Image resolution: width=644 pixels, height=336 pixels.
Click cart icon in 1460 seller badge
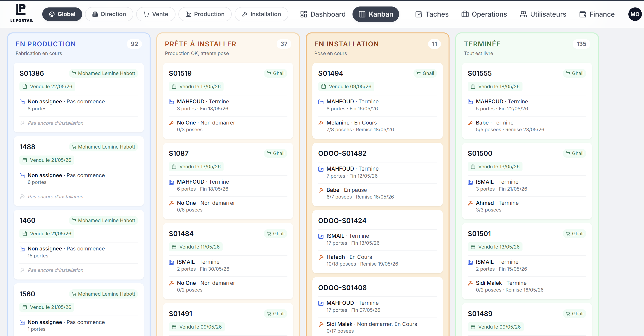coord(74,220)
